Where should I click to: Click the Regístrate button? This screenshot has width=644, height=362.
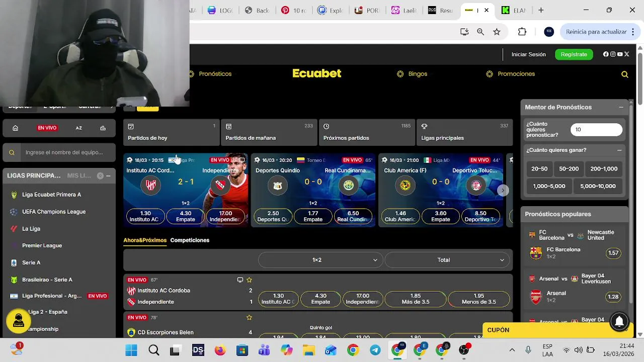(x=574, y=54)
